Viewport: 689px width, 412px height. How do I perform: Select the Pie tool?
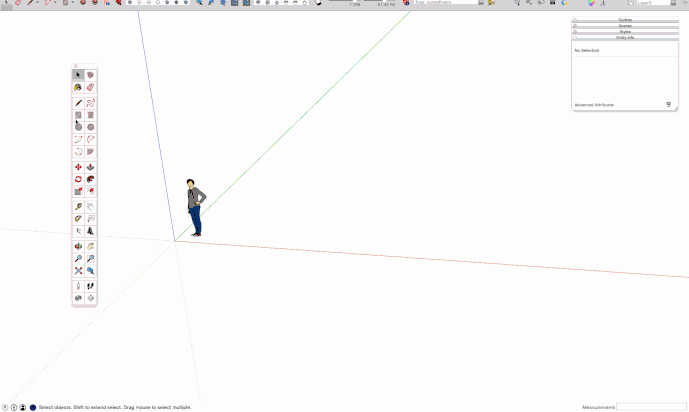tap(91, 152)
